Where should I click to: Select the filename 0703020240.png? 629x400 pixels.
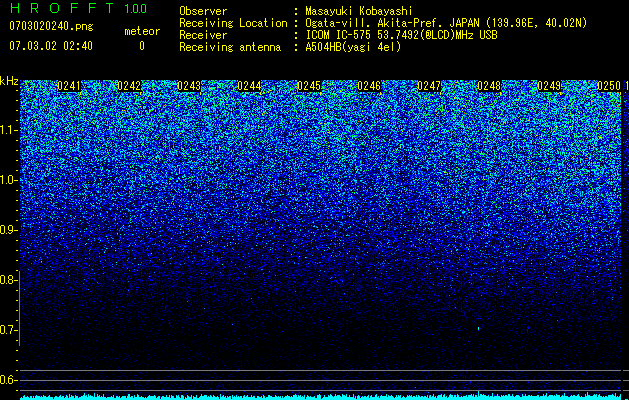pos(51,26)
